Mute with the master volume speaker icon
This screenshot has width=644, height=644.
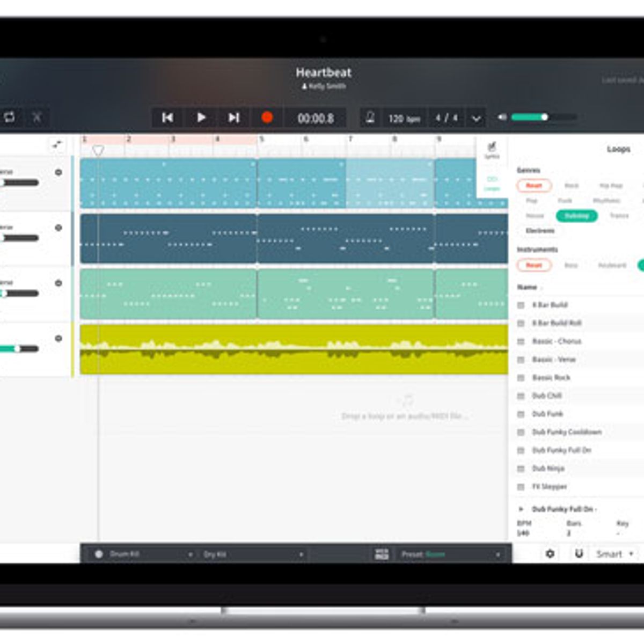click(x=502, y=117)
